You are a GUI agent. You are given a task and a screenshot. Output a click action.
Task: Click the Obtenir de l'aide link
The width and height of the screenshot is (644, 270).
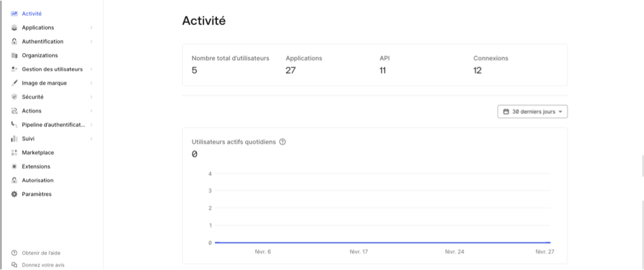[x=41, y=253]
